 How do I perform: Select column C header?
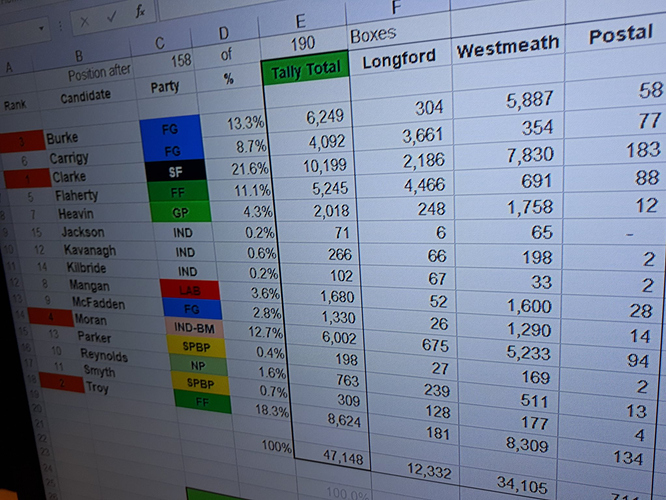[x=160, y=43]
